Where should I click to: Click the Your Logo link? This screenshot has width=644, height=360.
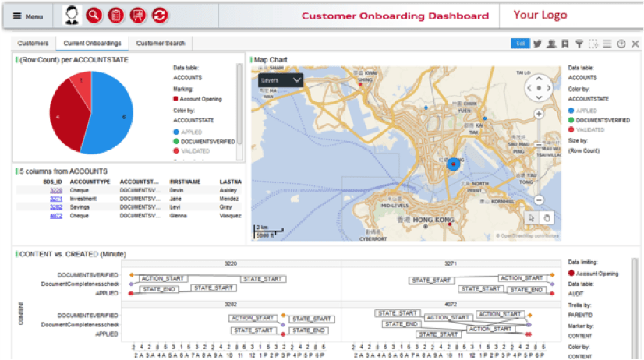coord(540,15)
